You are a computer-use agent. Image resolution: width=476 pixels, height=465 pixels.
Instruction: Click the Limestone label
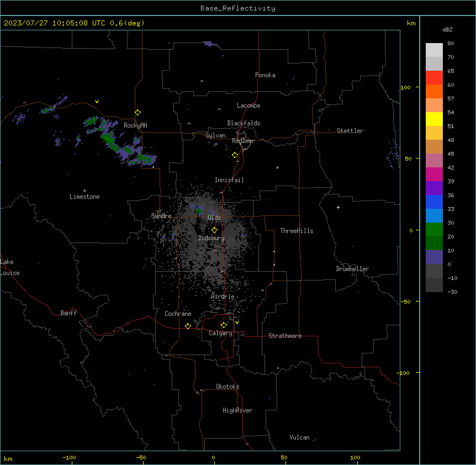click(84, 197)
